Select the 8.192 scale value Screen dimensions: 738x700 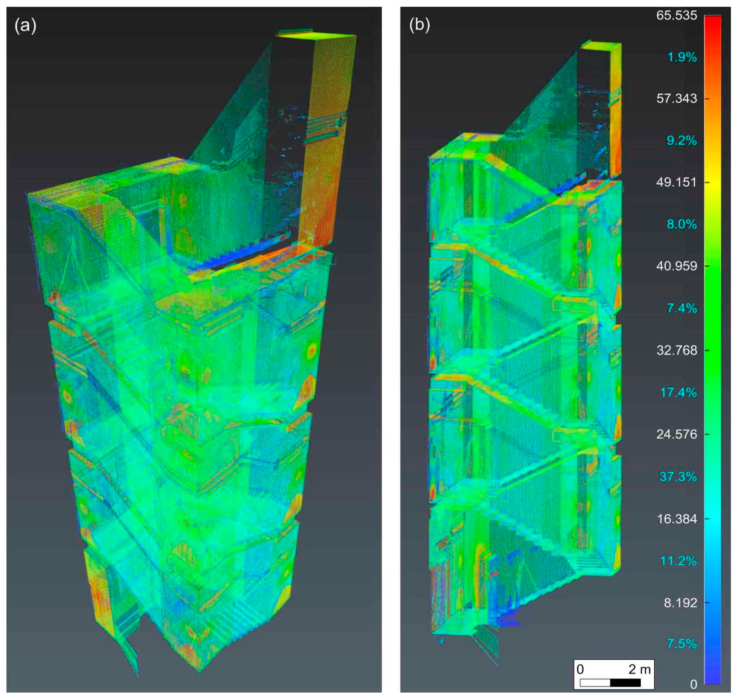(x=680, y=603)
